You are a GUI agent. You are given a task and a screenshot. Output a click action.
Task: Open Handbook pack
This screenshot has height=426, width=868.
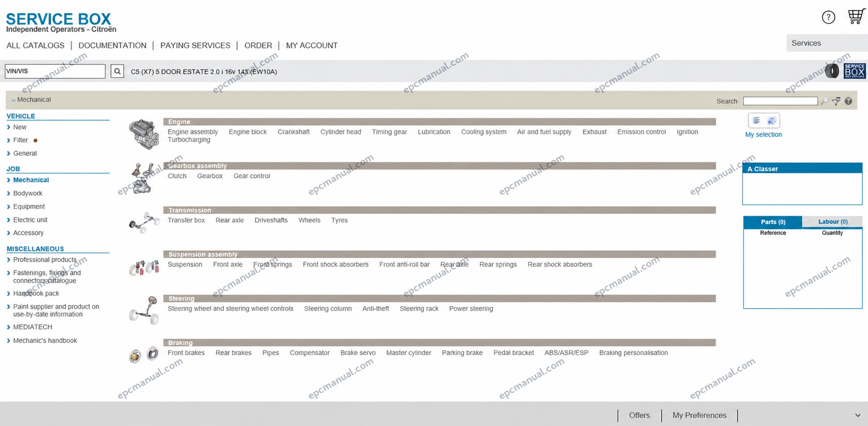pyautogui.click(x=36, y=293)
